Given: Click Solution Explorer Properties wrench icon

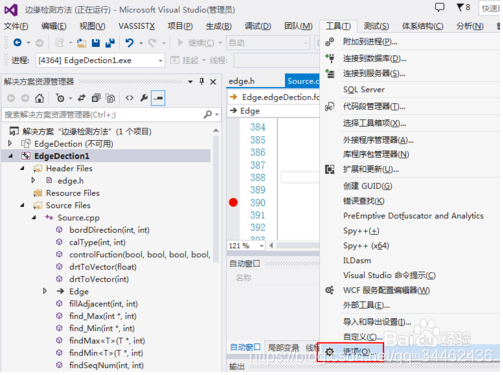Looking at the screenshot, I should tap(144, 98).
